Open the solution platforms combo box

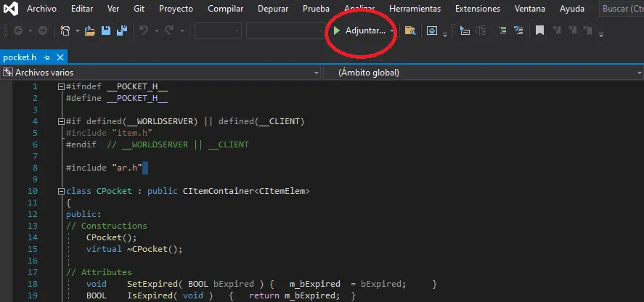(x=286, y=30)
